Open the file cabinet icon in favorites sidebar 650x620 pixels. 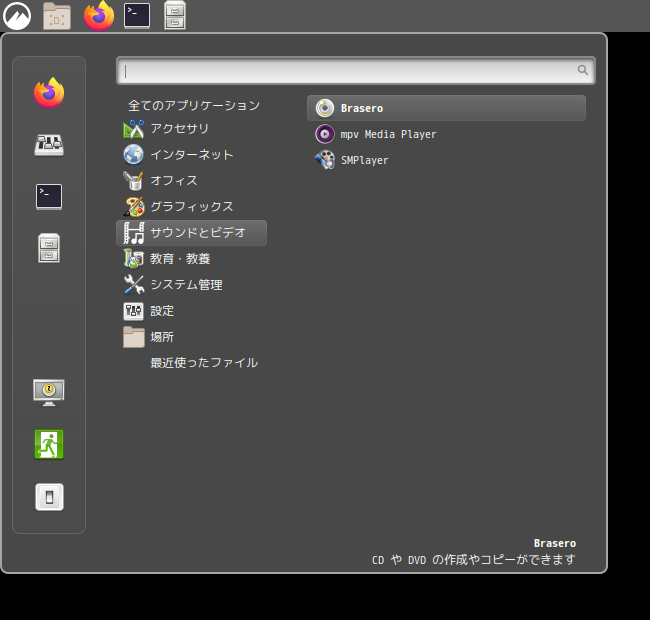tap(49, 248)
